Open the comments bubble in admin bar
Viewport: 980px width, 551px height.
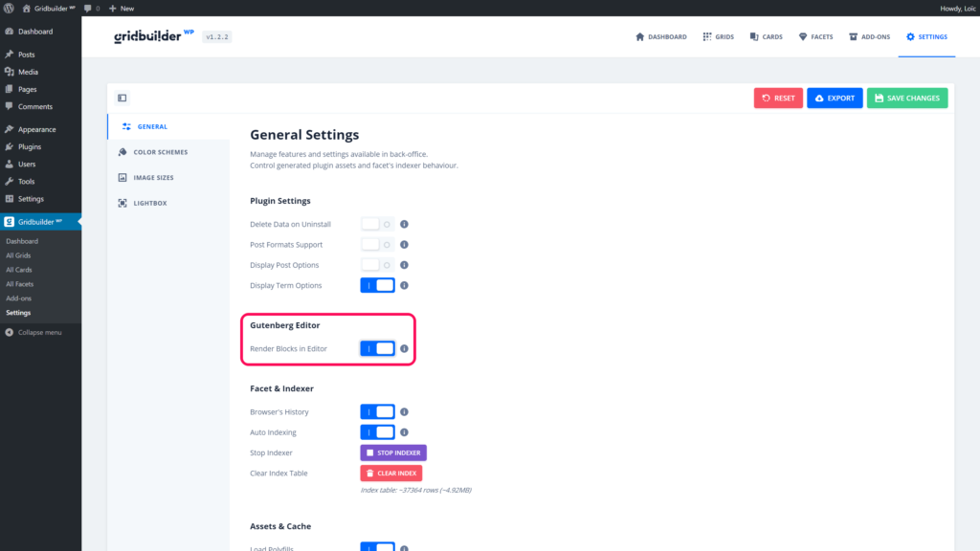[92, 8]
